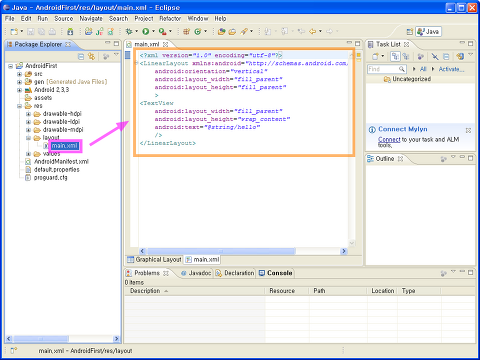480x360 pixels.
Task: Click the Open Type toolbar icon
Action: 221,31
